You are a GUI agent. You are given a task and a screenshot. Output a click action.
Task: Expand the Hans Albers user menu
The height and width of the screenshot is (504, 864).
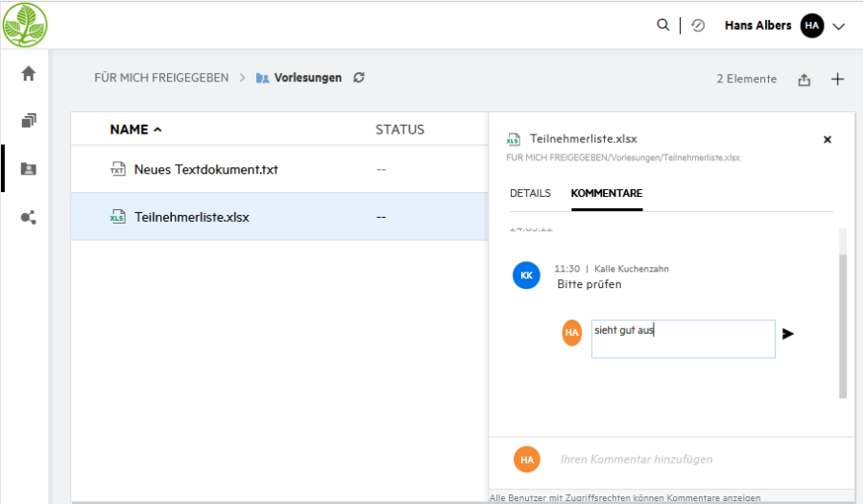point(839,27)
